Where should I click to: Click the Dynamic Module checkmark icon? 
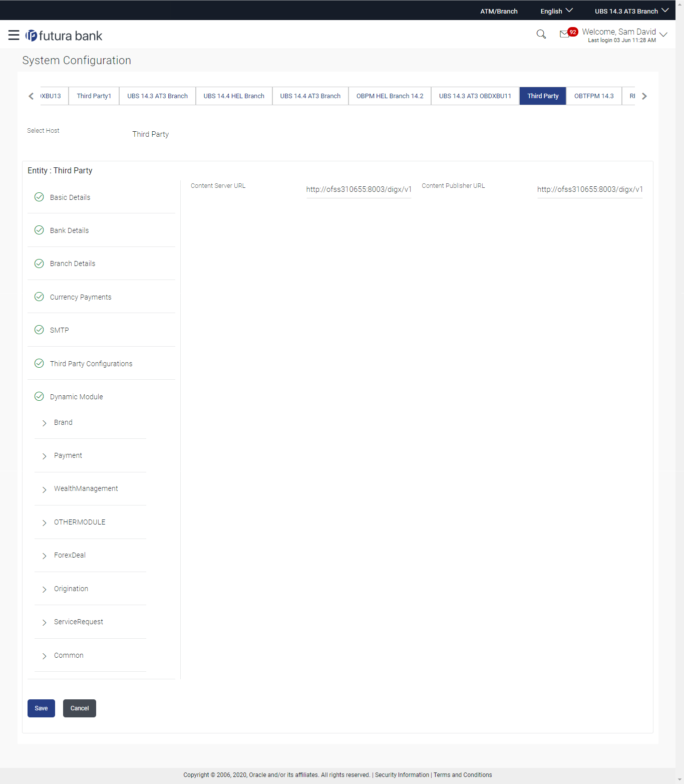click(39, 396)
